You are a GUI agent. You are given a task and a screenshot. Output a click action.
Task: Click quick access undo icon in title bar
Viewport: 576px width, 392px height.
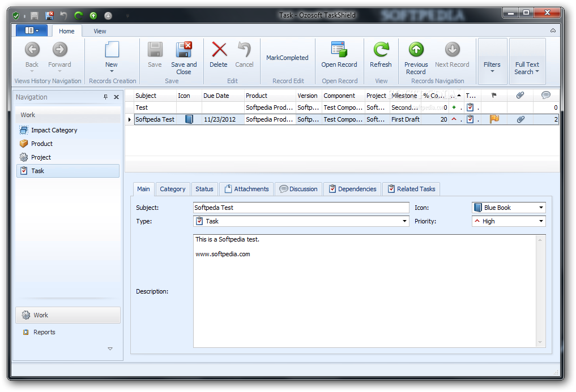coord(63,15)
